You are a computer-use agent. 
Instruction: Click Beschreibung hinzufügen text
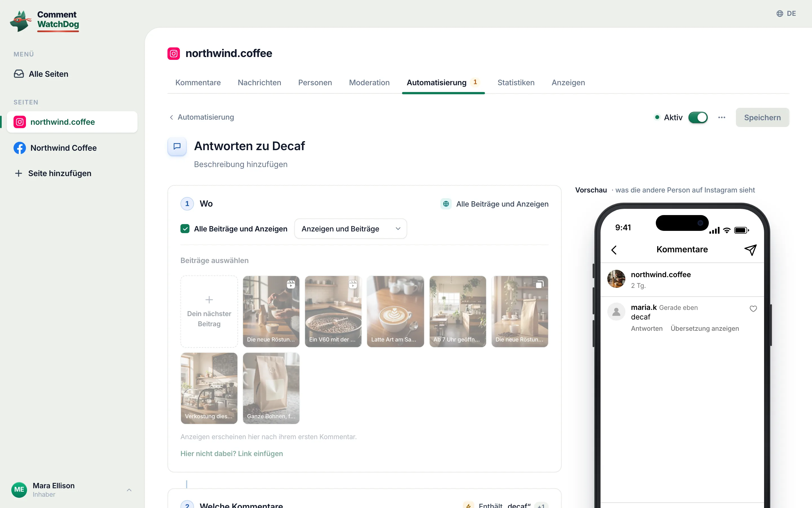pos(240,164)
